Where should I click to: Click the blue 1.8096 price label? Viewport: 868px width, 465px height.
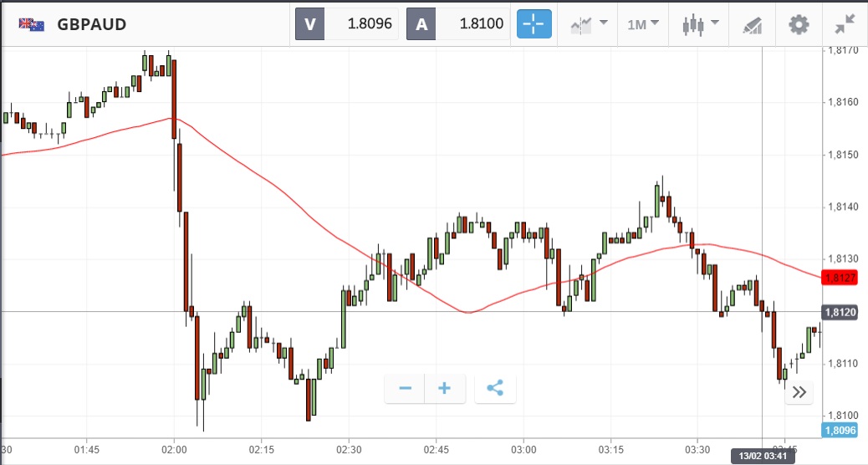pos(839,431)
